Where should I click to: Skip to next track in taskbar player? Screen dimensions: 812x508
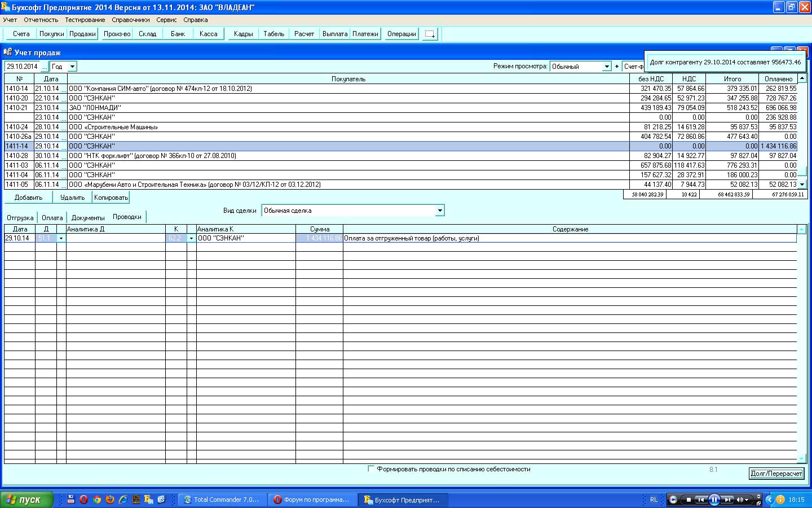(727, 500)
